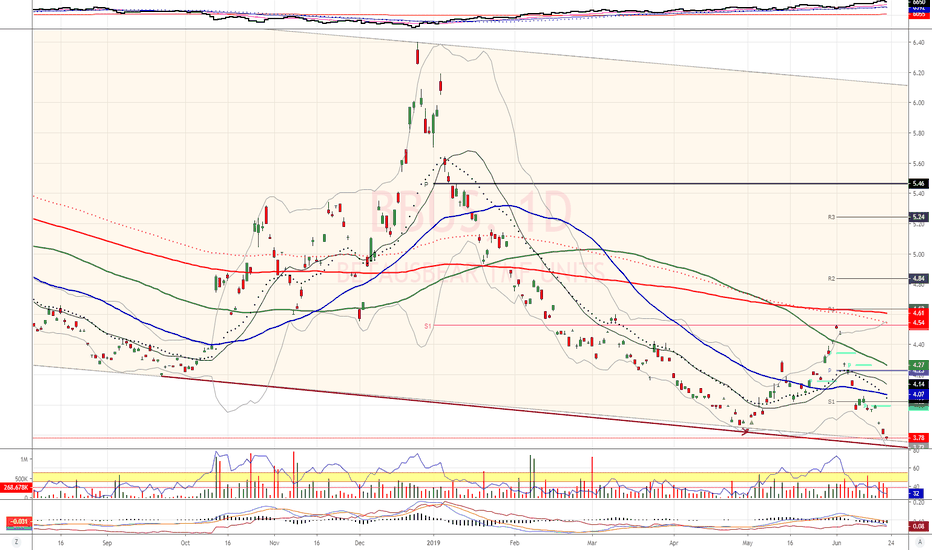
Task: Click the 500K volume axis tick
Action: 22,479
